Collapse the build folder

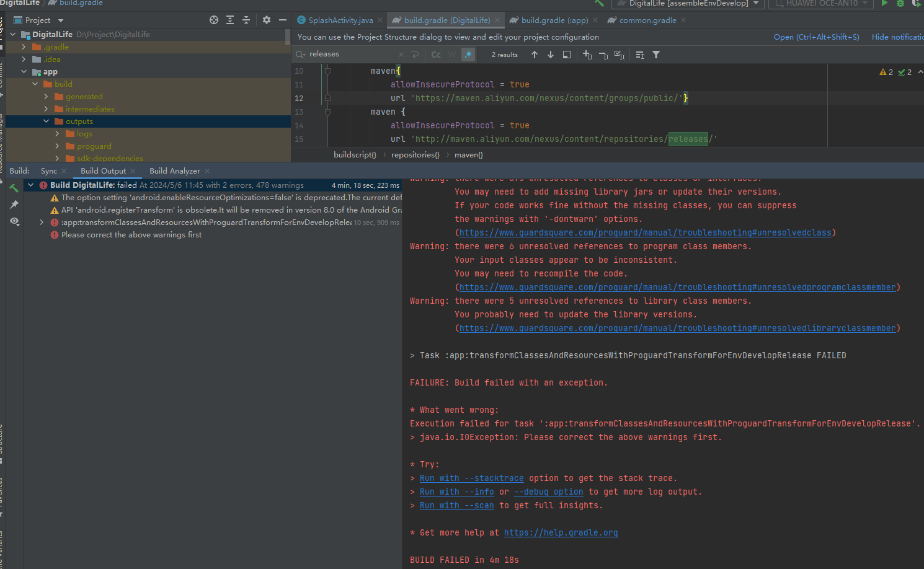coord(35,84)
